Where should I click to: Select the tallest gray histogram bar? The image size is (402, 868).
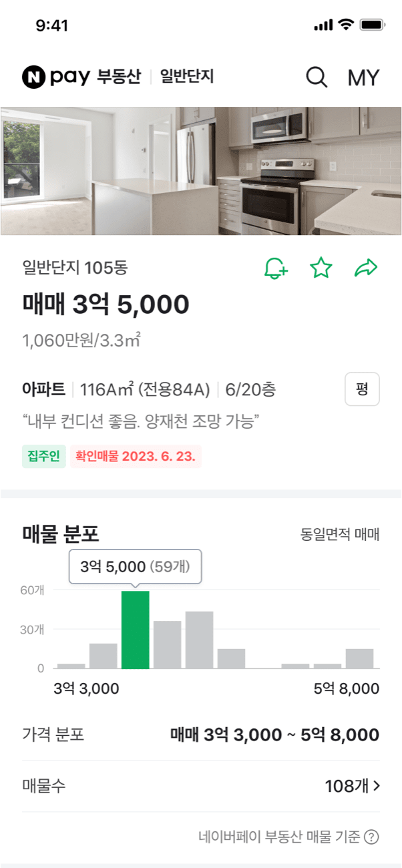(199, 640)
